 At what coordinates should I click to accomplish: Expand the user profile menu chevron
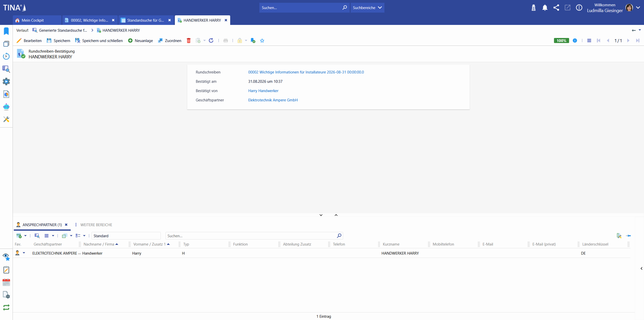638,8
